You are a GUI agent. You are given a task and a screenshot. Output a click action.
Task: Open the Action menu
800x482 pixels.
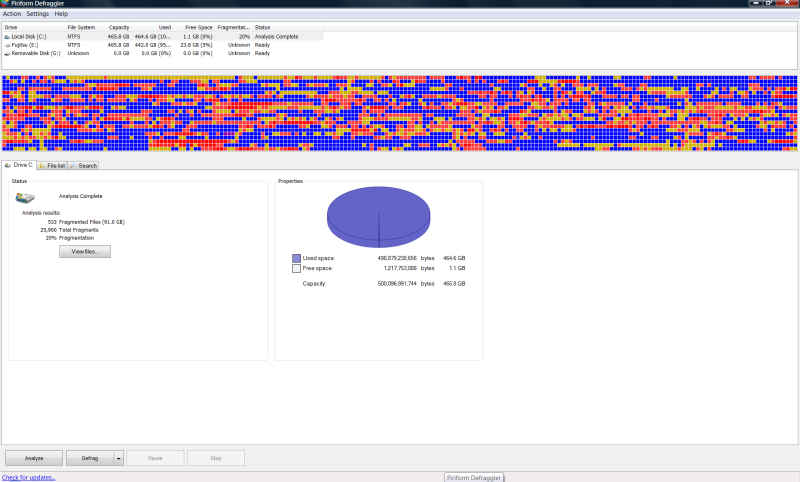point(12,14)
